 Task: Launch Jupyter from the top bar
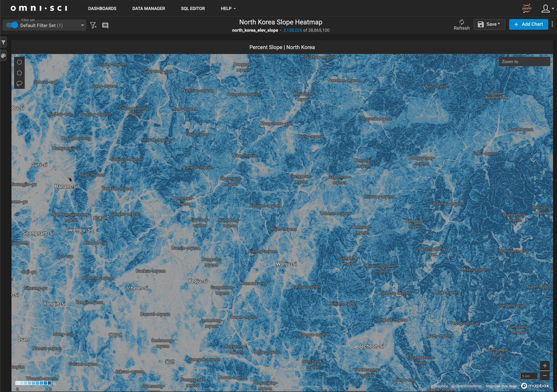(x=526, y=8)
